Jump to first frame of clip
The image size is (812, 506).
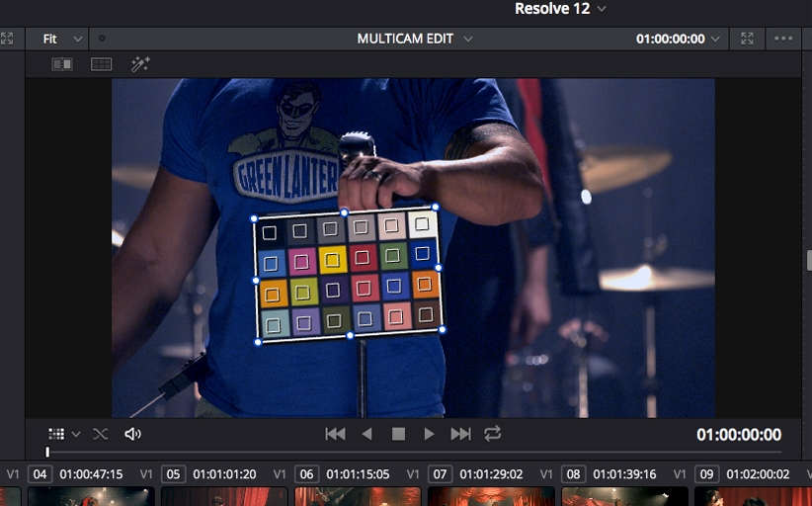[x=336, y=434]
